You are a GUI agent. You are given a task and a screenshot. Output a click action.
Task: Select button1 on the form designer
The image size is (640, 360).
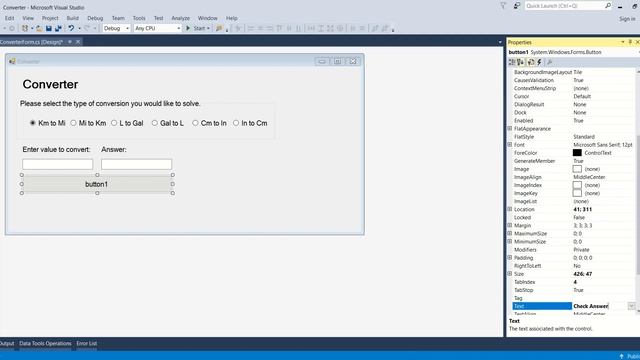tap(97, 184)
